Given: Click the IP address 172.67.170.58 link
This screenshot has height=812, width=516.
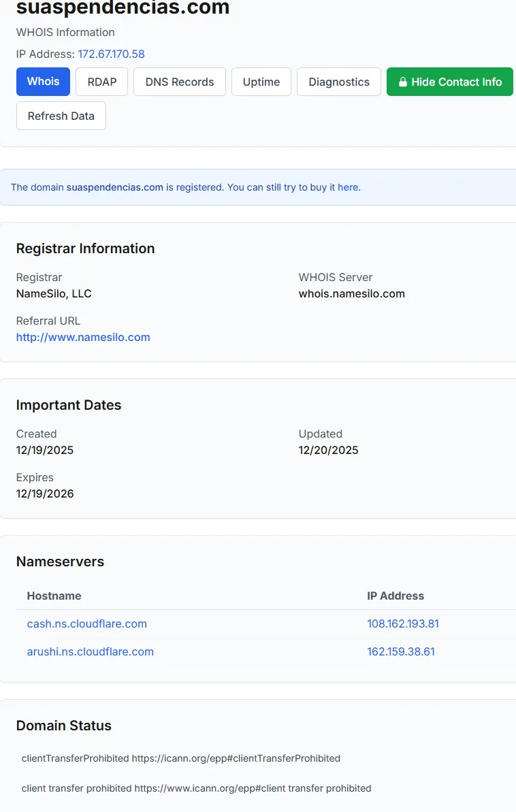Looking at the screenshot, I should pos(111,54).
